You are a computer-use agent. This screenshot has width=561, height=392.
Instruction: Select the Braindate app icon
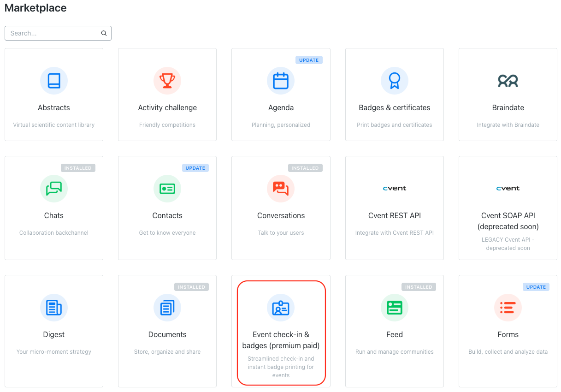coord(508,81)
